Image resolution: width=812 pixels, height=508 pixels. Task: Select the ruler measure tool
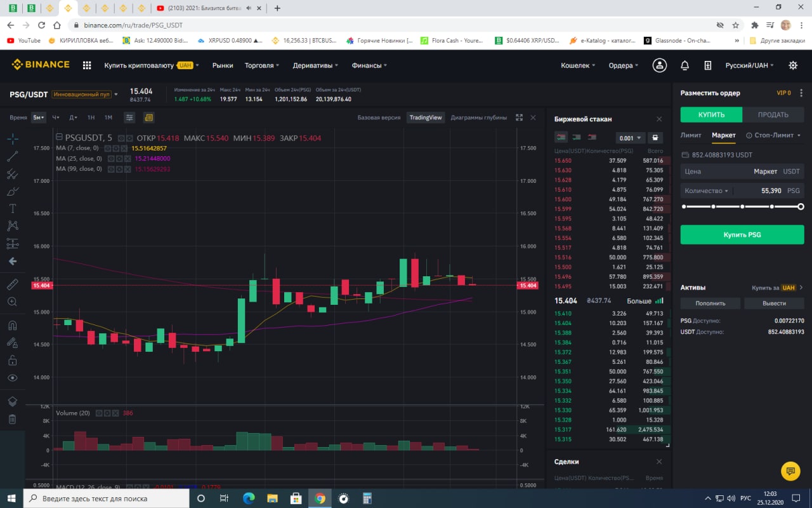pos(13,284)
